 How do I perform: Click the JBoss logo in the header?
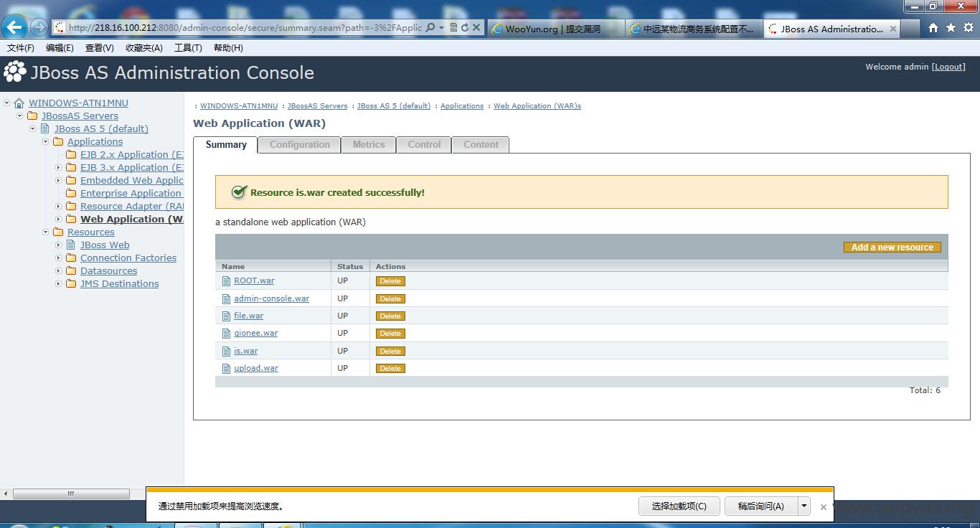click(x=15, y=72)
